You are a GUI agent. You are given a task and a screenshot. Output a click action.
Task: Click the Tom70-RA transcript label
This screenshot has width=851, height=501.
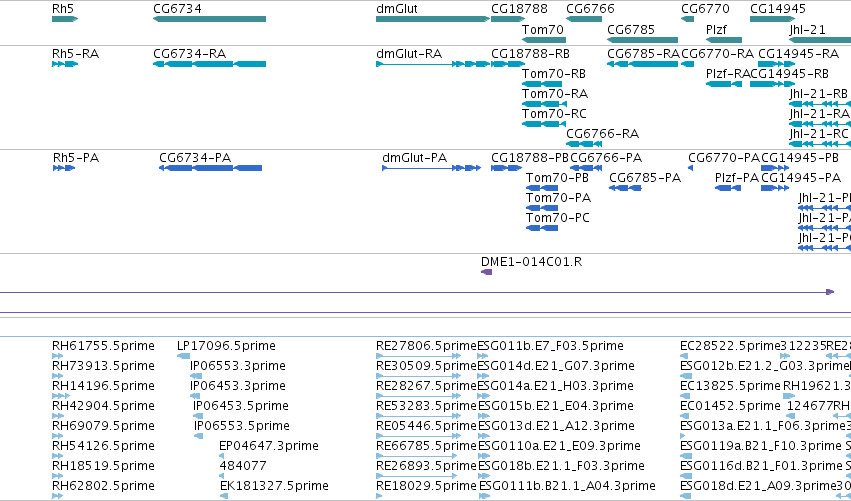pos(555,94)
